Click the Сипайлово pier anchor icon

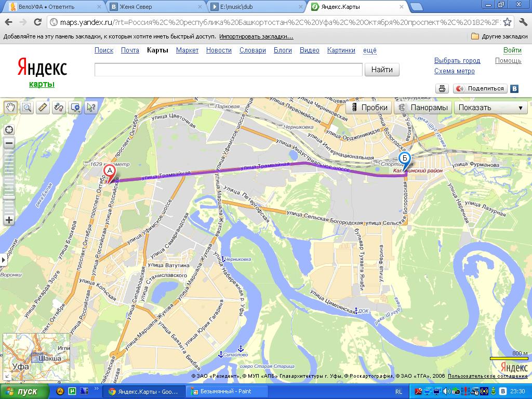[220, 354]
